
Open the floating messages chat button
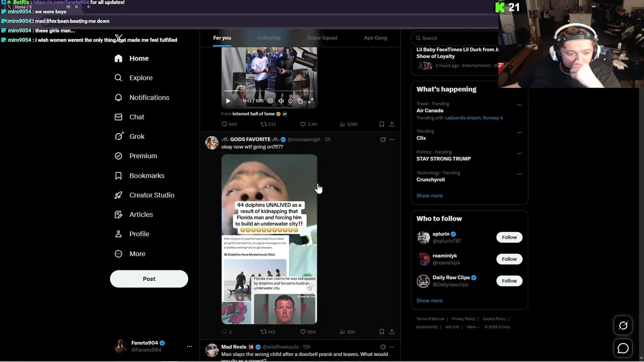point(623,348)
